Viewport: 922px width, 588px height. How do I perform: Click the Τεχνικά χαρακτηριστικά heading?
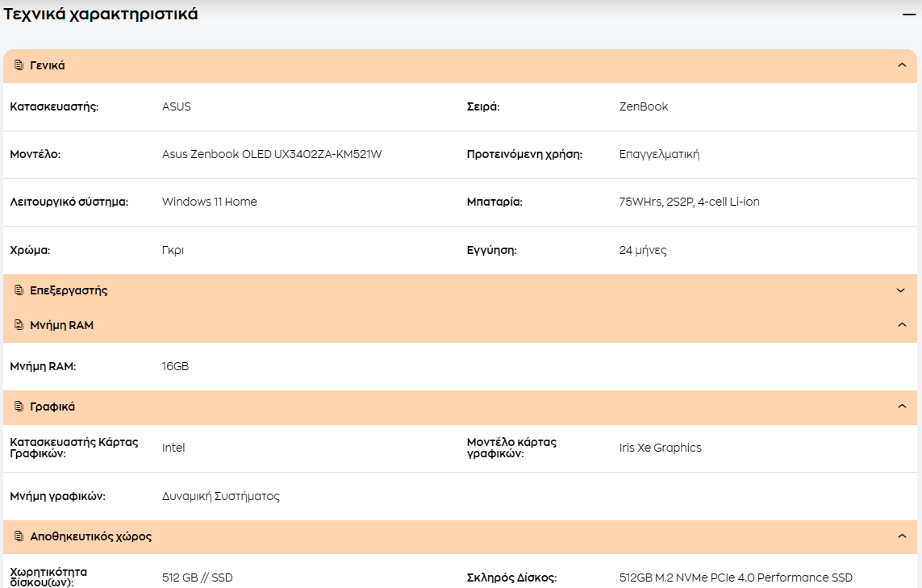[101, 14]
